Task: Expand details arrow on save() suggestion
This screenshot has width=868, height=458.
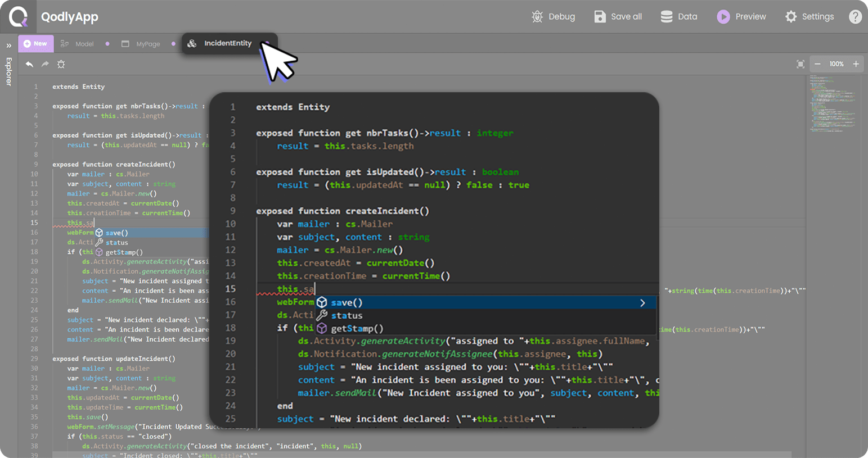Action: tap(642, 303)
